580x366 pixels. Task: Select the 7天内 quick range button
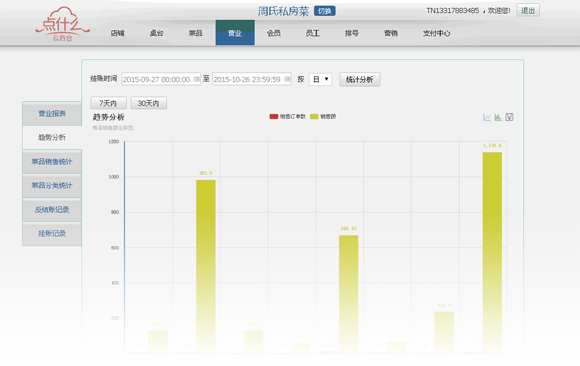108,103
